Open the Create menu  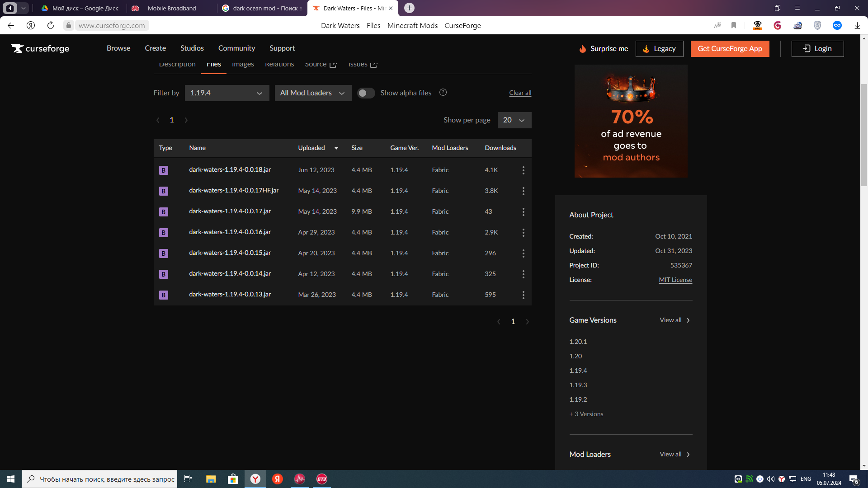click(156, 48)
